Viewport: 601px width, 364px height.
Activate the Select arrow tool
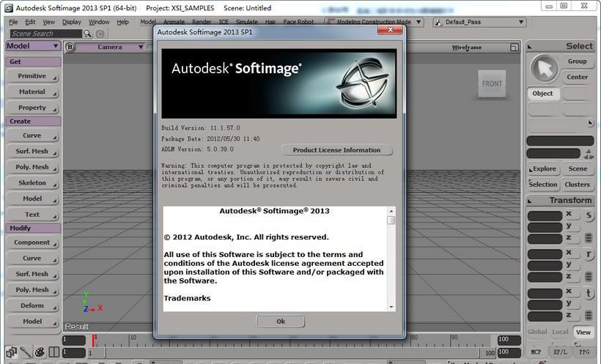[544, 68]
